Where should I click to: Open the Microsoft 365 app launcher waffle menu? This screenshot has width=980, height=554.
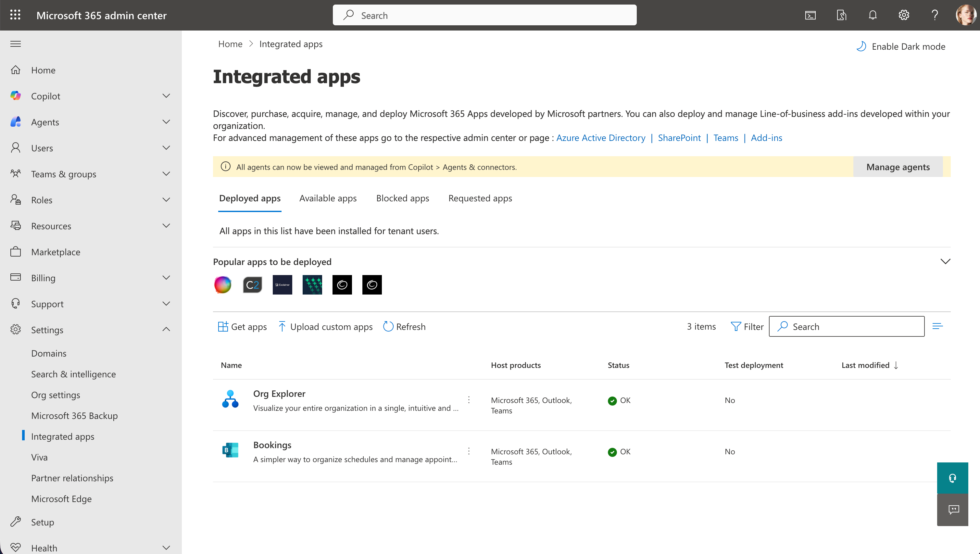15,15
